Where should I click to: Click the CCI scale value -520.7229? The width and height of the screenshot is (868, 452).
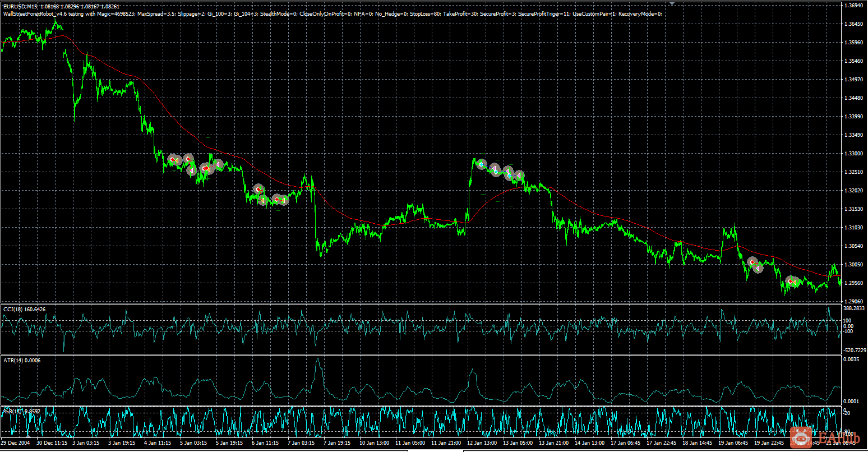coord(855,350)
